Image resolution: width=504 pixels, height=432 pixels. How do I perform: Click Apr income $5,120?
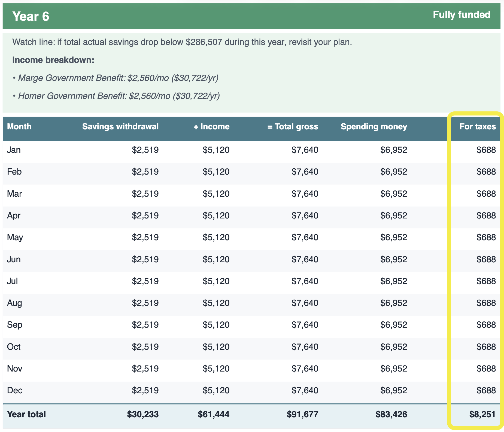[216, 216]
